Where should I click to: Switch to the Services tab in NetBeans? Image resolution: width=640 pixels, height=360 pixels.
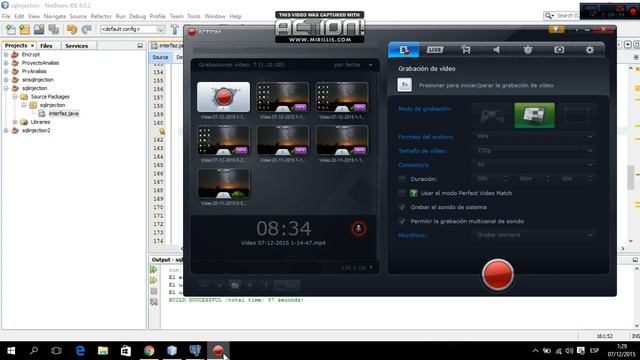(76, 46)
